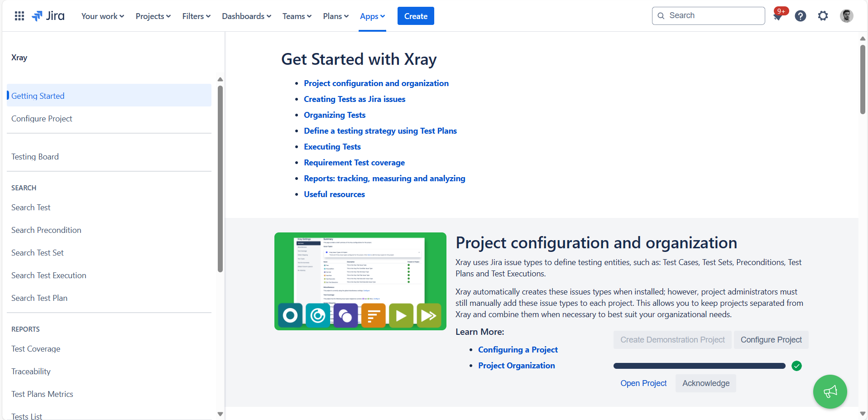Click the green megaphone feedback button
The width and height of the screenshot is (868, 420).
point(830,391)
